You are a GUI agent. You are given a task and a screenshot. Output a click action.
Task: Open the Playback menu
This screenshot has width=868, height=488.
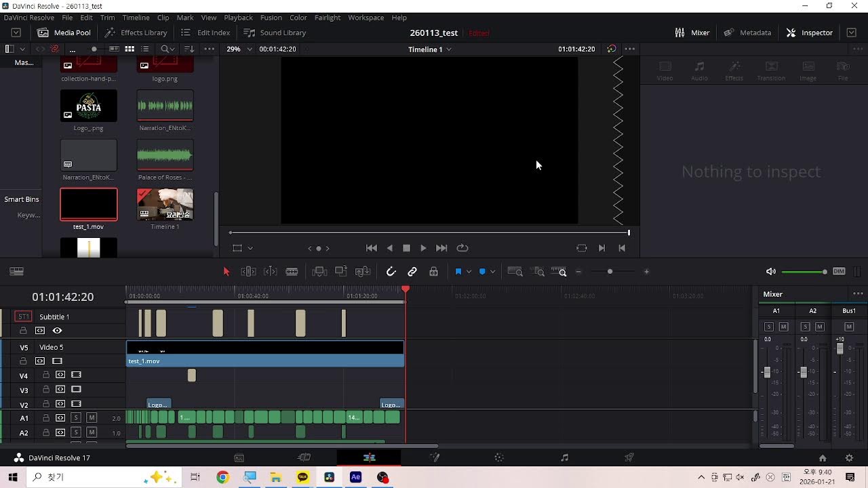click(x=238, y=18)
